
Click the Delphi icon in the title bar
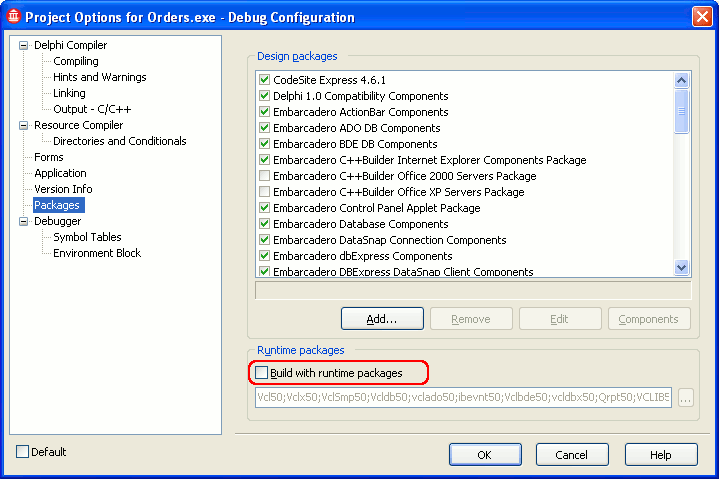[x=13, y=17]
